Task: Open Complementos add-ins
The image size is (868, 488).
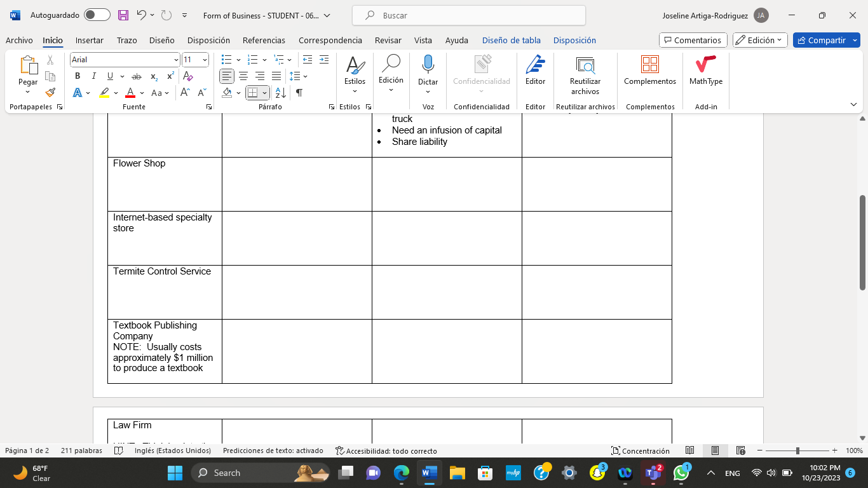Action: [x=650, y=71]
